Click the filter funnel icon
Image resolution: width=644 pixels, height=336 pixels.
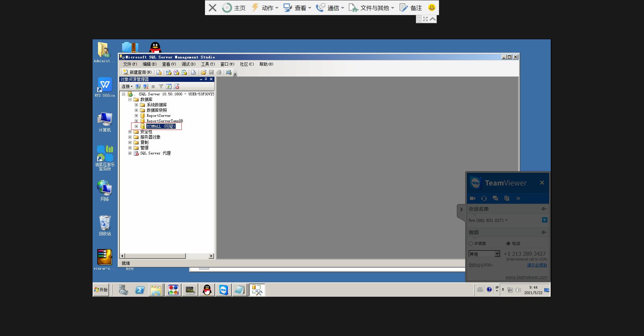pyautogui.click(x=161, y=87)
